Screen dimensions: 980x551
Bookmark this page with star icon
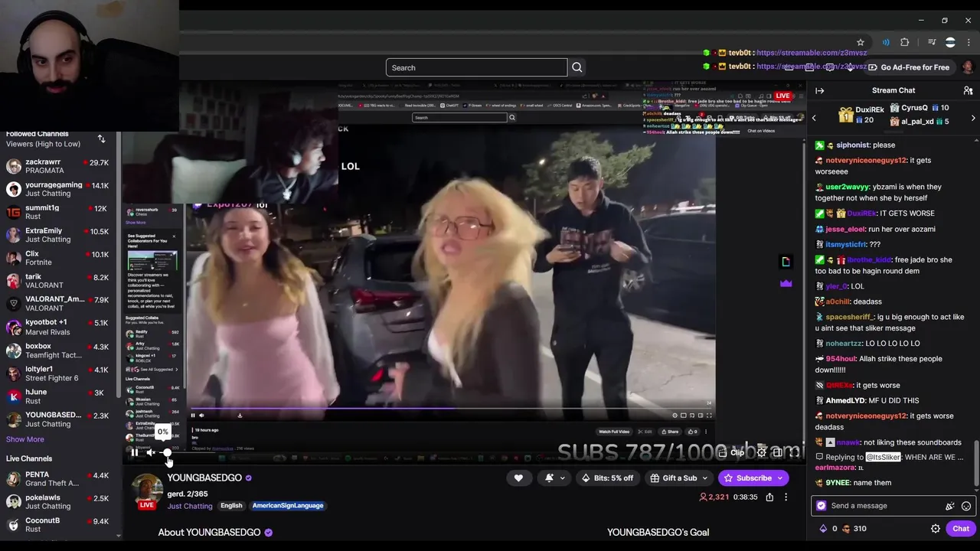861,42
